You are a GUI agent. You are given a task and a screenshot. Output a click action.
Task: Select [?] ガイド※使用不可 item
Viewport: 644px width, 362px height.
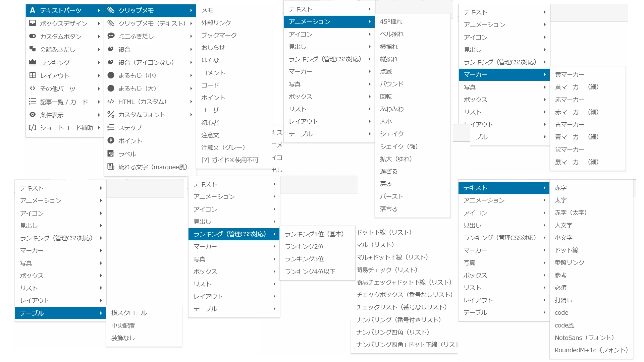tap(230, 160)
